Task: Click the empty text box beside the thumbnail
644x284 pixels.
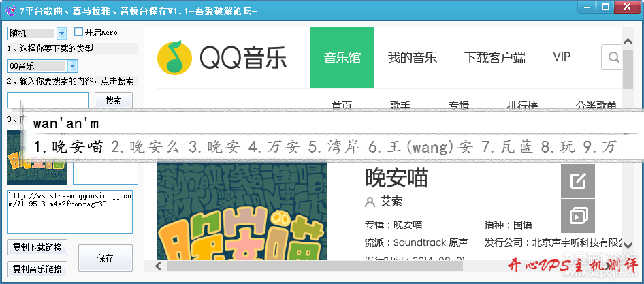Action: pyautogui.click(x=106, y=172)
